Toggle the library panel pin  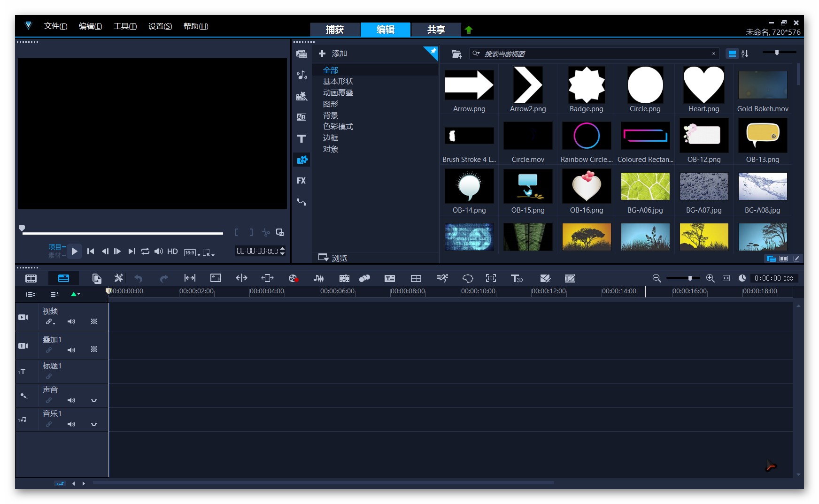tap(433, 51)
